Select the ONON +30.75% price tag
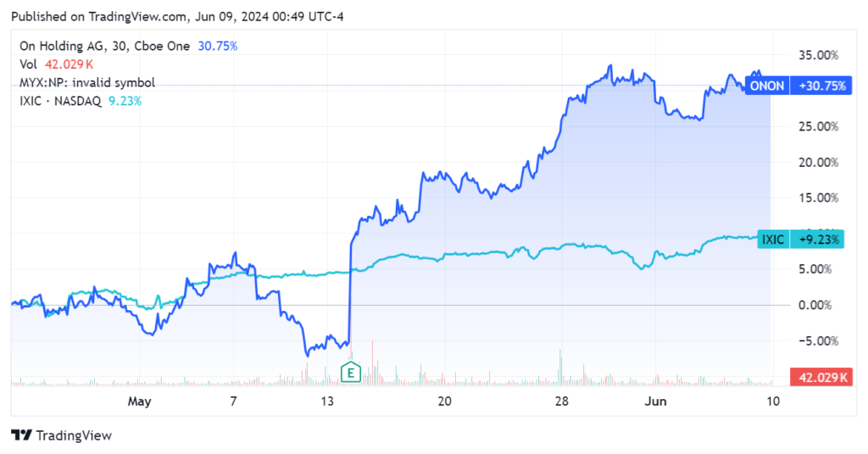The image size is (868, 454). (x=797, y=86)
